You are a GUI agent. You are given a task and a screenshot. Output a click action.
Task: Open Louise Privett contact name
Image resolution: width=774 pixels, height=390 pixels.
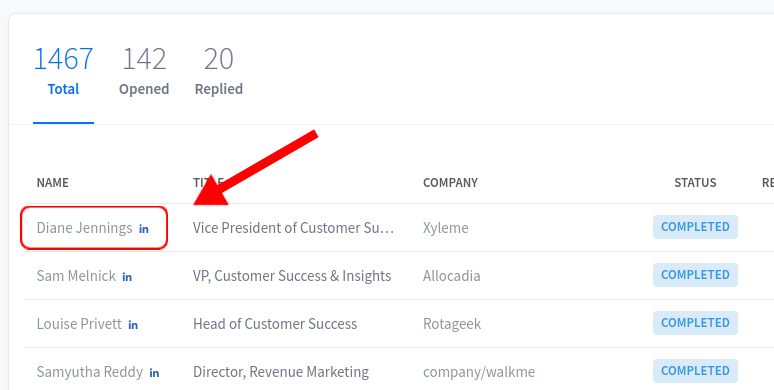[x=79, y=324]
